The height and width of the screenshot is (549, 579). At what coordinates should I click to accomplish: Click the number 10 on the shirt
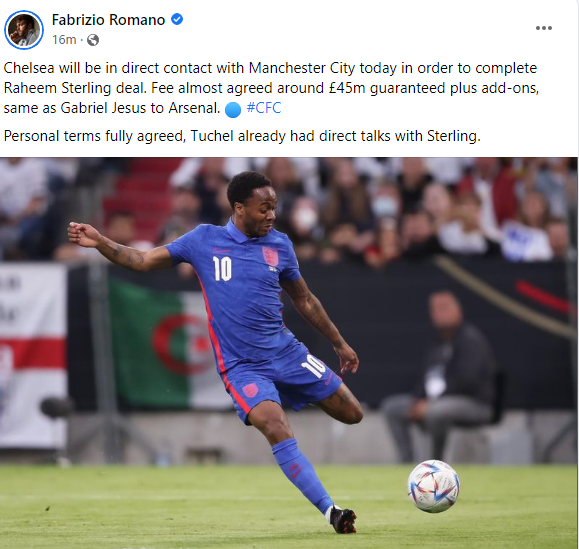coord(222,269)
